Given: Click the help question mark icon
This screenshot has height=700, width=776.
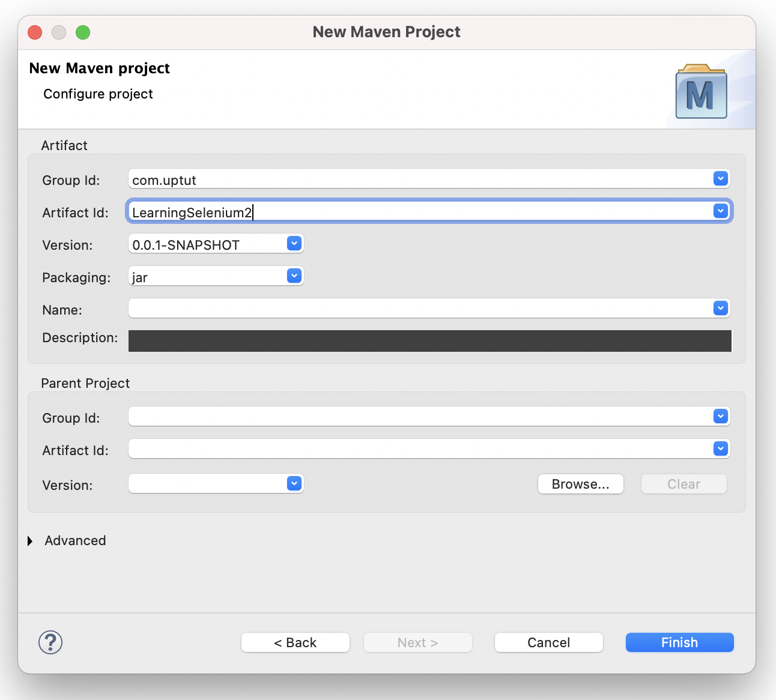Looking at the screenshot, I should [50, 642].
